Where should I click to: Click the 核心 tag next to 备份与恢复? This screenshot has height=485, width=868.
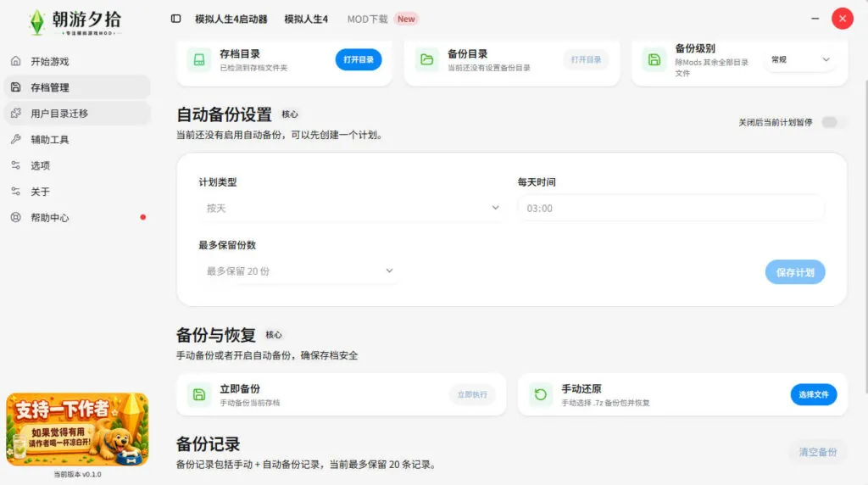(x=274, y=334)
